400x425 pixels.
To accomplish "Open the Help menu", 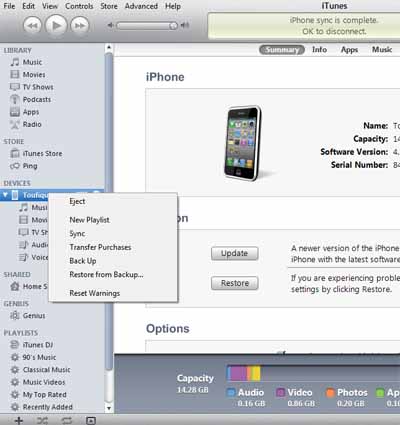I will tap(173, 6).
